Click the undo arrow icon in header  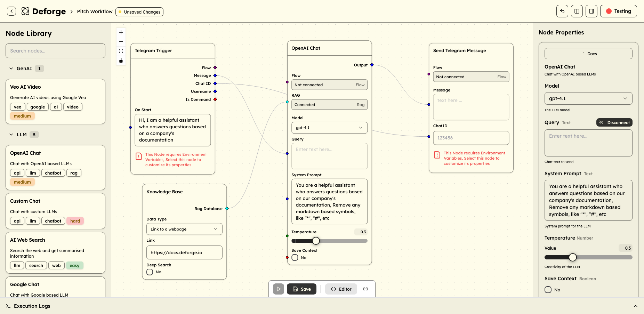click(562, 11)
